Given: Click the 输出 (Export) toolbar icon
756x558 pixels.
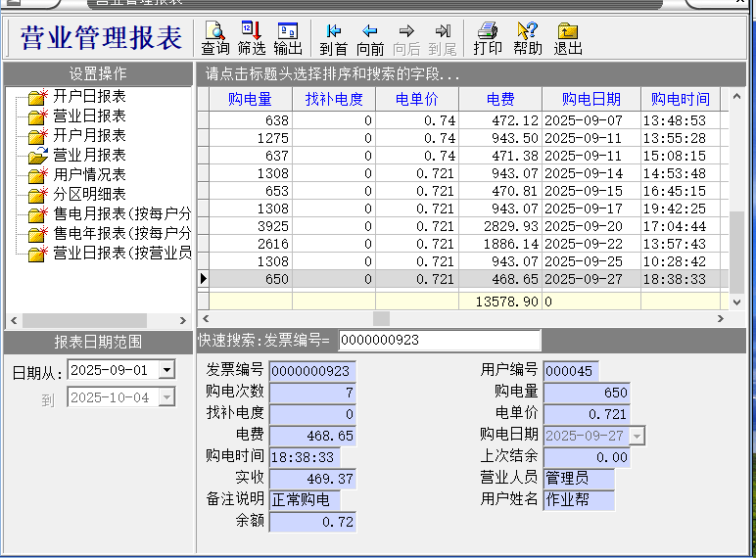Looking at the screenshot, I should coord(288,38).
